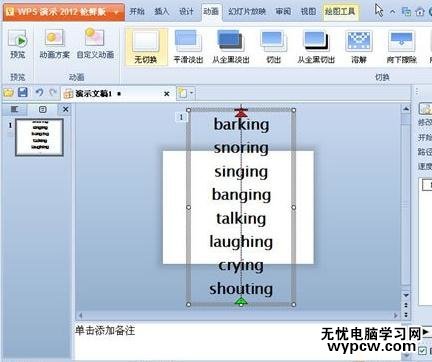Close the slide thumbnail pane
Screen dimensions: 432x362
[66, 109]
